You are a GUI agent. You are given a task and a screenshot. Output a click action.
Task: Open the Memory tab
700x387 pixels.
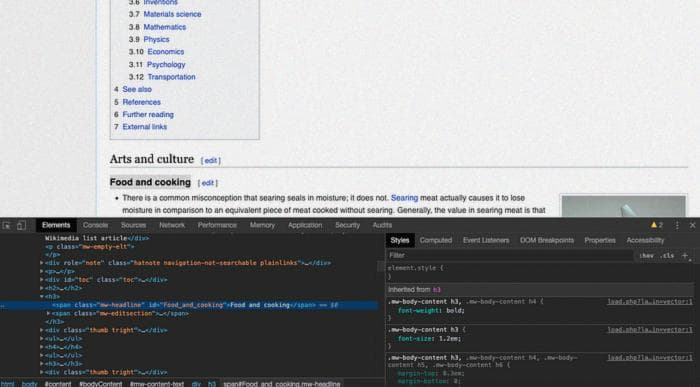tap(262, 225)
